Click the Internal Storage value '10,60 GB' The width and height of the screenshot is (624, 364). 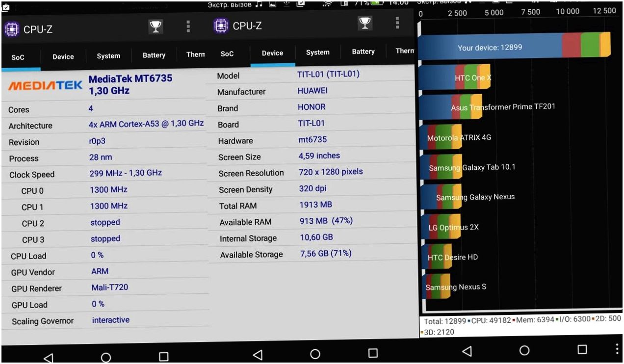click(x=316, y=237)
